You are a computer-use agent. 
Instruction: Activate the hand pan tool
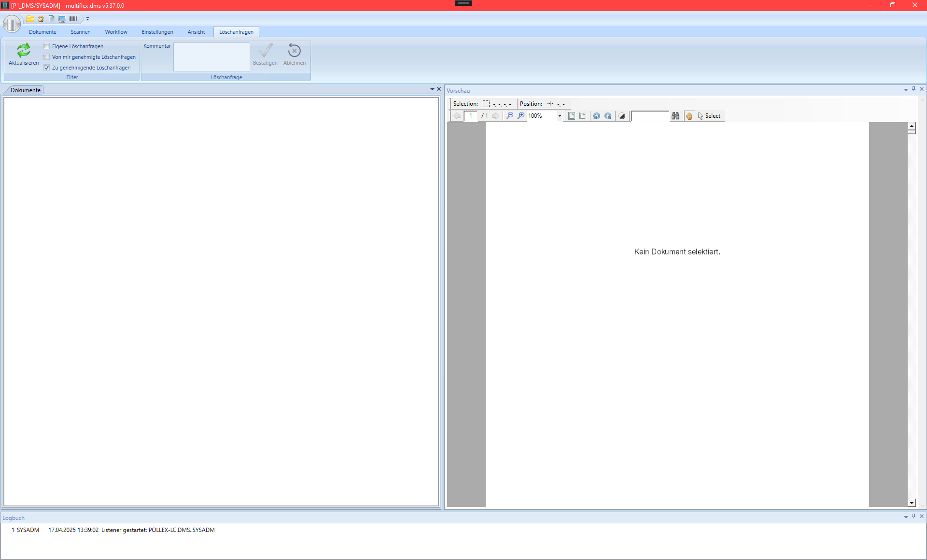[x=689, y=116]
